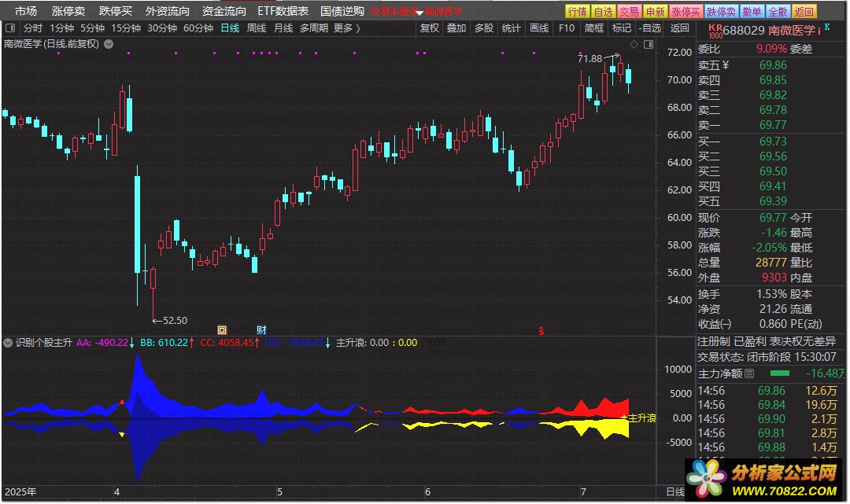Switch to the 1分钟 period
The width and height of the screenshot is (850, 504).
point(62,28)
